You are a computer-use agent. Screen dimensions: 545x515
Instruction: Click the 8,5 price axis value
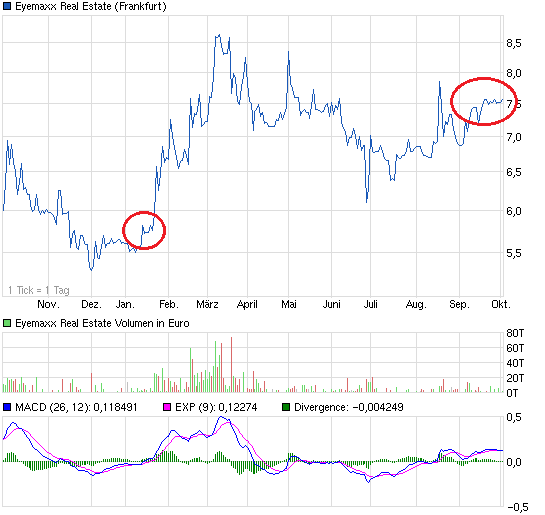pos(514,43)
